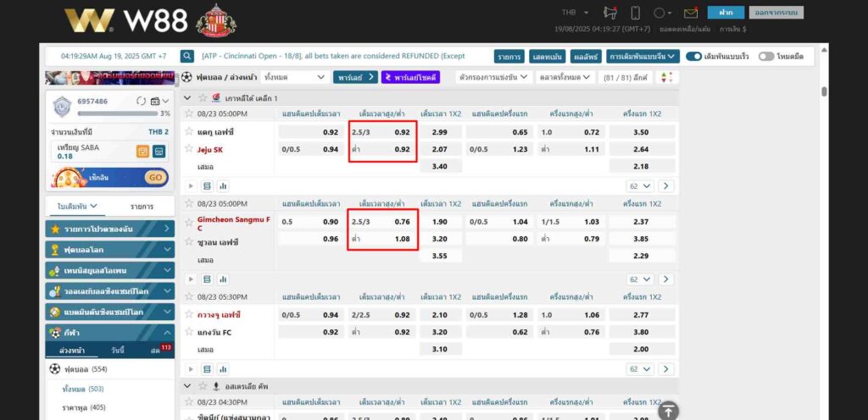
Task: Click the blue SABA coin store icon
Action: pyautogui.click(x=159, y=151)
